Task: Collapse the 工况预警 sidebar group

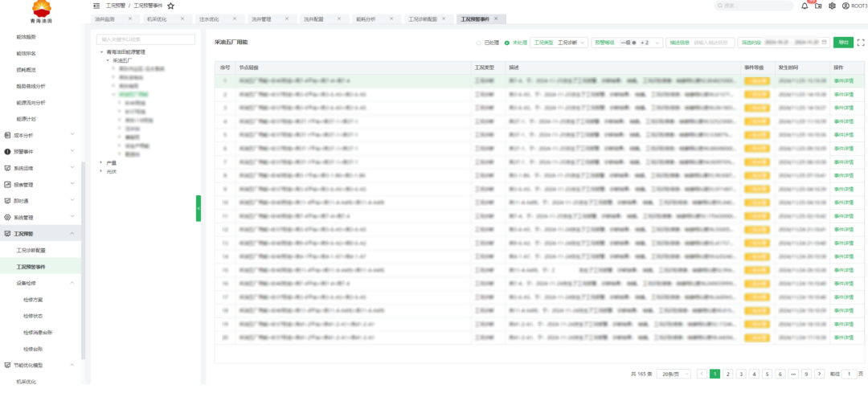Action: (72, 234)
